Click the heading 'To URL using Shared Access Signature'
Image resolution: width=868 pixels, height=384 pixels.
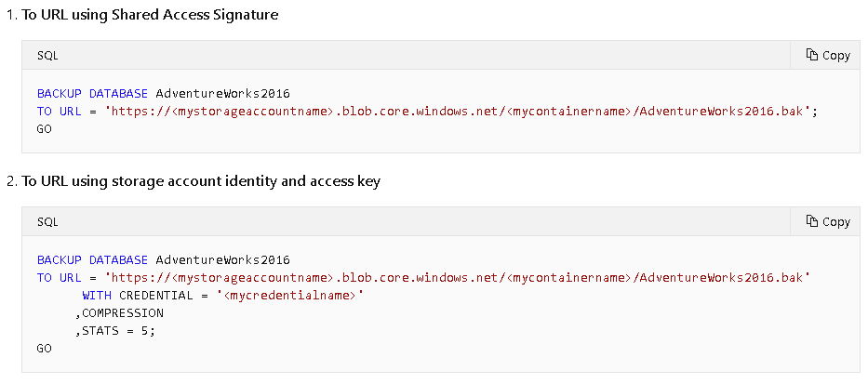[x=149, y=15]
